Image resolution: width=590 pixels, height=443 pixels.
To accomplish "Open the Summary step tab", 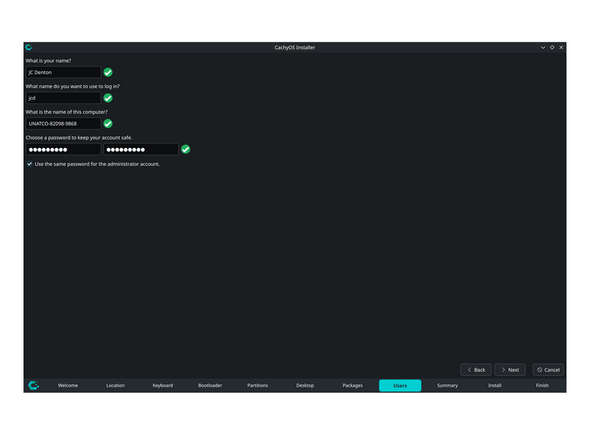I will coord(447,385).
